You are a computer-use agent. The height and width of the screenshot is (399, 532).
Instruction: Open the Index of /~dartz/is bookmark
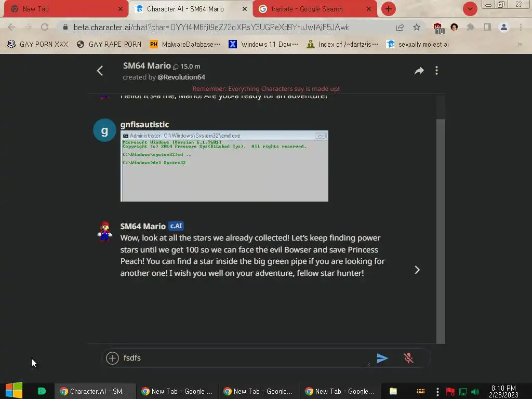click(342, 44)
